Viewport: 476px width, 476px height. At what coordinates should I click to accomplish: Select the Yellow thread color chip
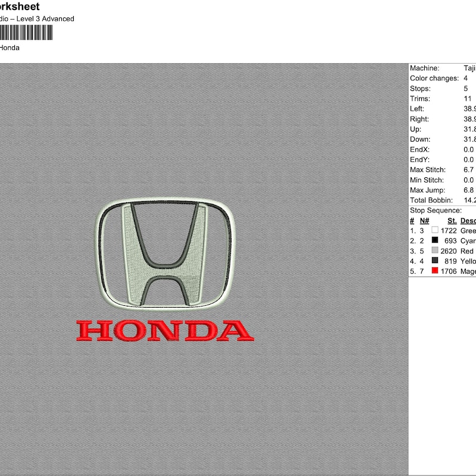pyautogui.click(x=434, y=260)
